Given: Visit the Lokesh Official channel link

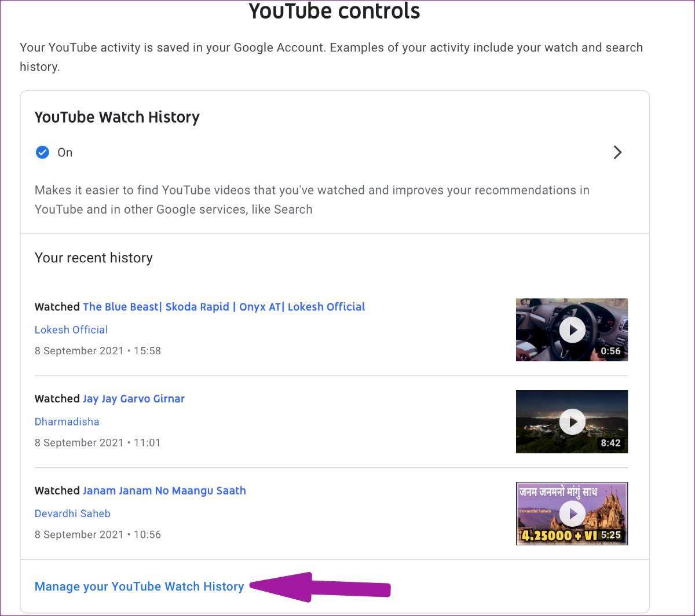Looking at the screenshot, I should (x=71, y=329).
